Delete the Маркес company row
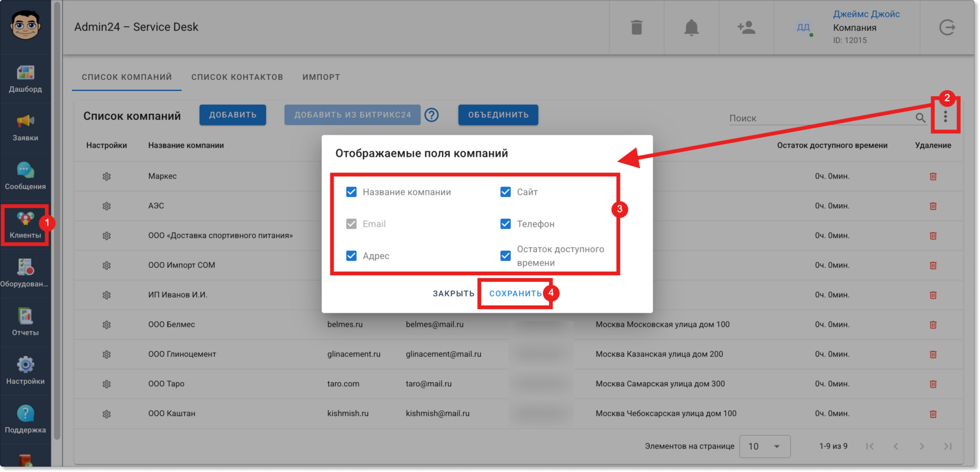 933,176
